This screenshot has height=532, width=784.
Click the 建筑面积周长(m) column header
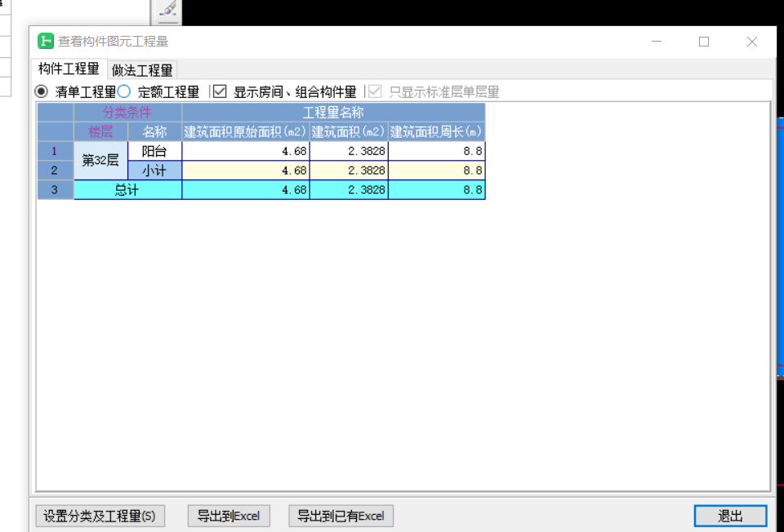(x=436, y=131)
